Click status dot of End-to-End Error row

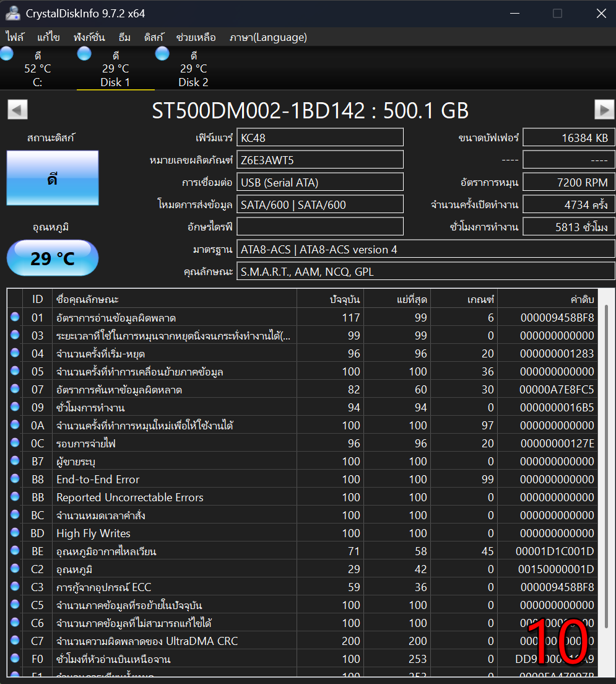point(15,480)
